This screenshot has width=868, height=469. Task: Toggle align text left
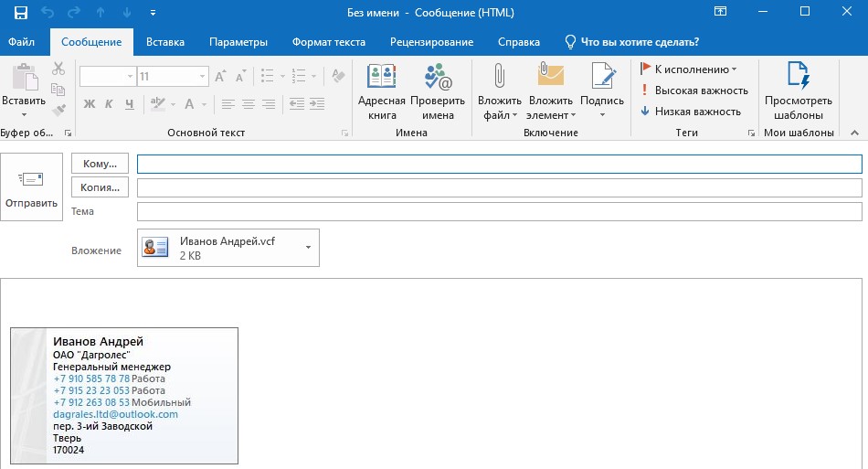point(228,103)
